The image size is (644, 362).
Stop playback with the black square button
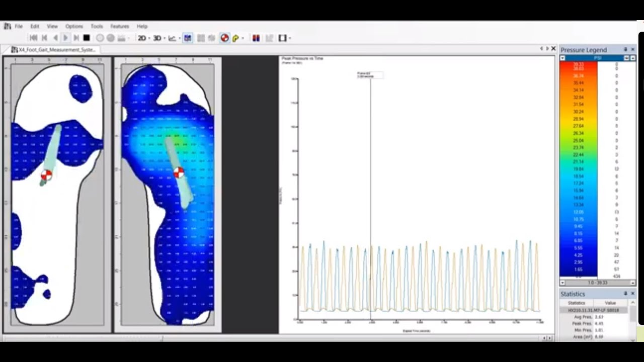(87, 38)
